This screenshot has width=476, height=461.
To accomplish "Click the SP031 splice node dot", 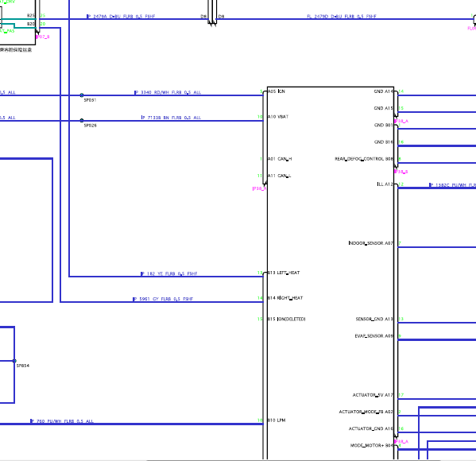I will point(82,95).
